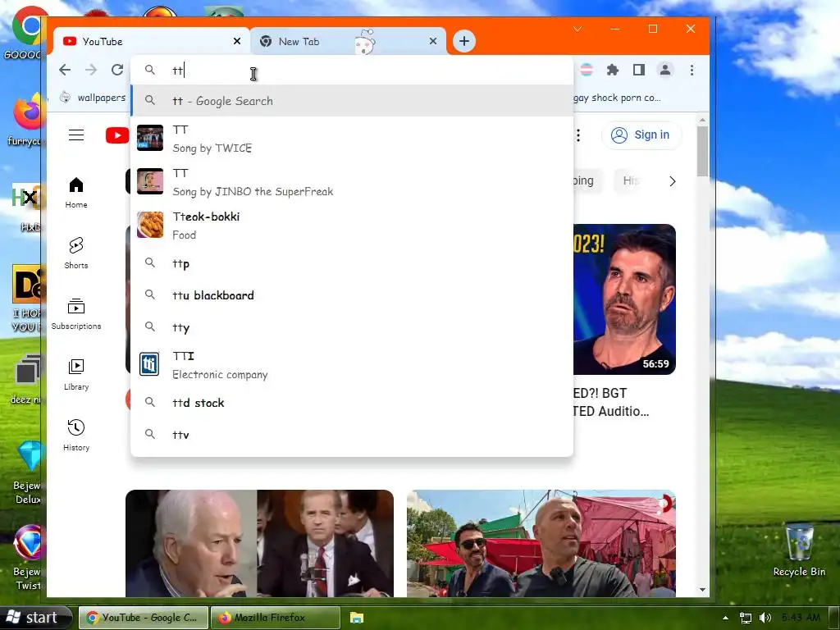Open Recycle Bin on desktop
Image resolution: width=840 pixels, height=630 pixels.
point(799,550)
